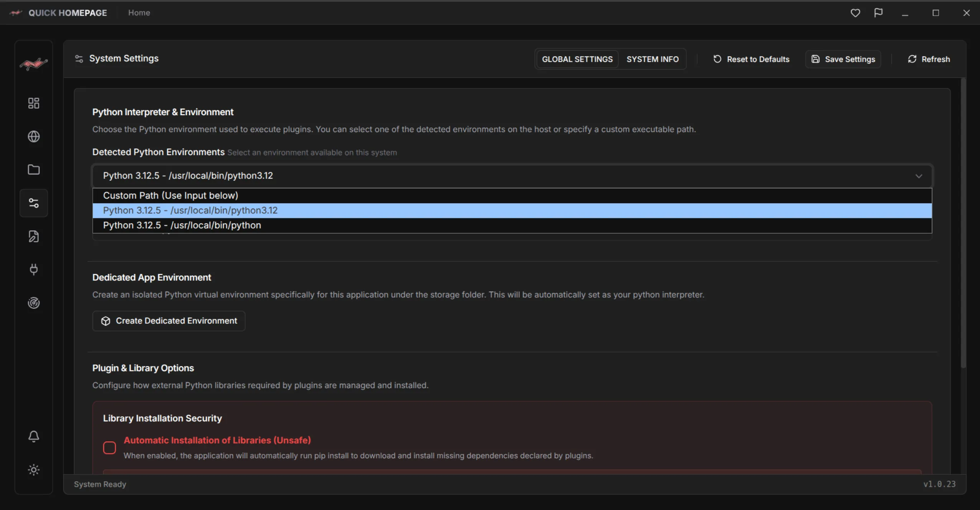This screenshot has height=510, width=980.
Task: Click the heart icon in title bar
Action: coord(855,13)
